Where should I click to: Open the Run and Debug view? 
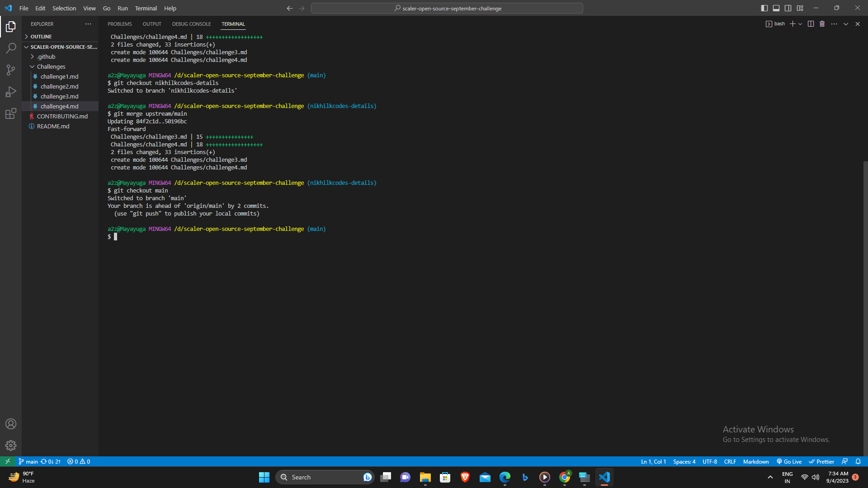(x=11, y=92)
